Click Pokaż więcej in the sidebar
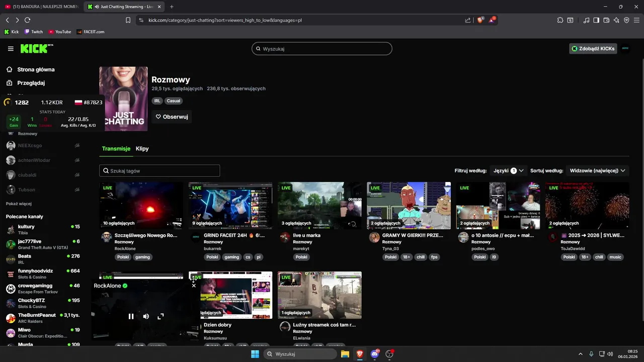This screenshot has height=362, width=644. click(x=19, y=204)
